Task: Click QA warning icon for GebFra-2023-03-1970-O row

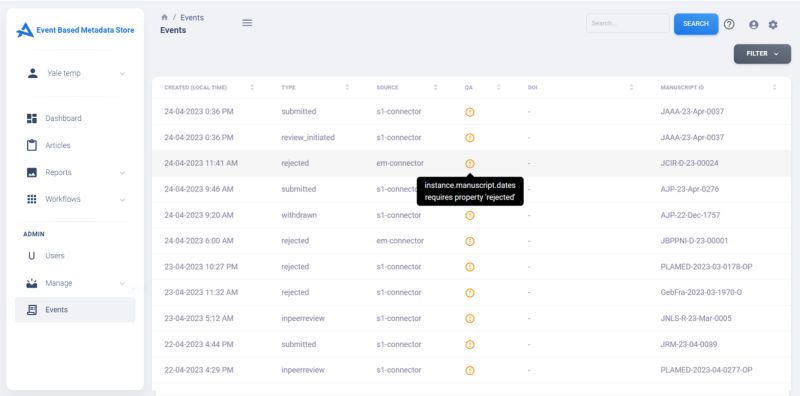Action: pos(470,293)
